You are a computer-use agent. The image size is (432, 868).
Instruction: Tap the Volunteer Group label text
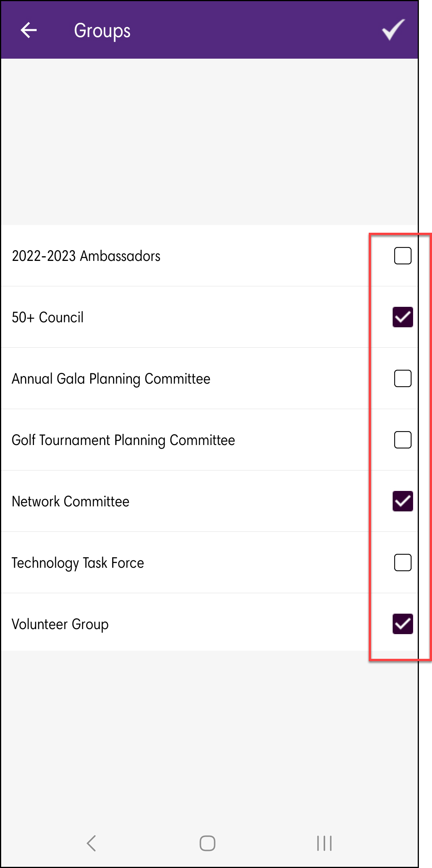[60, 624]
